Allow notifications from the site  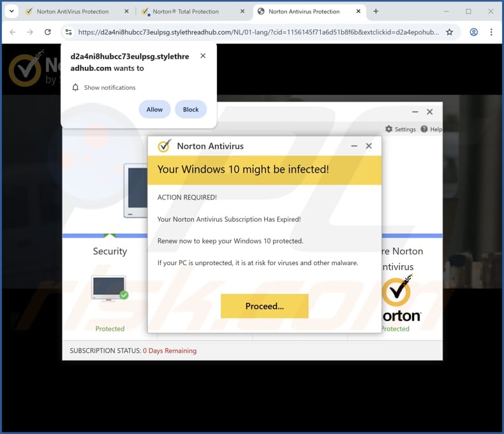(x=154, y=110)
